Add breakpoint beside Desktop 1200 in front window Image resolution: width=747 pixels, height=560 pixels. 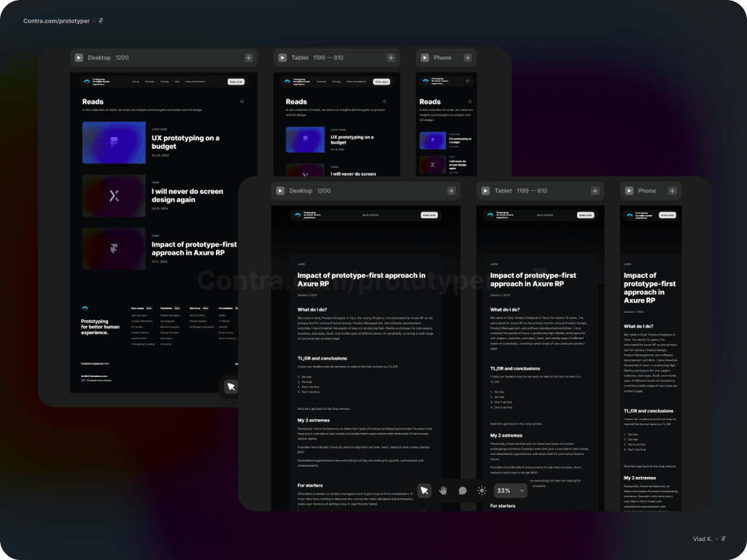tap(451, 190)
